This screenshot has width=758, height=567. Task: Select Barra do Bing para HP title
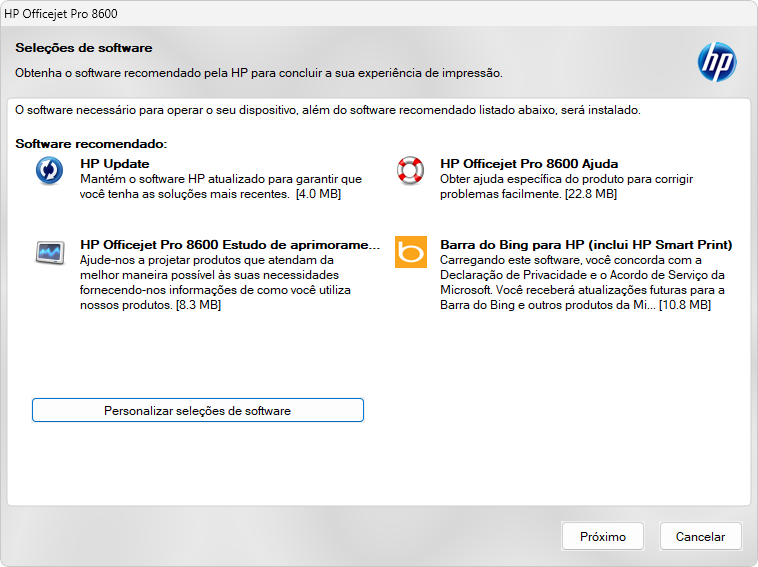pyautogui.click(x=586, y=245)
